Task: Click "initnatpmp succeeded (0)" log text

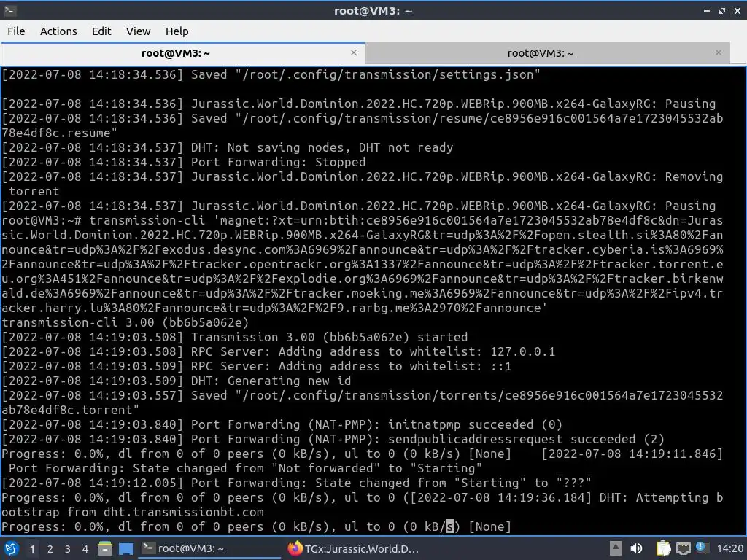Action: click(475, 425)
